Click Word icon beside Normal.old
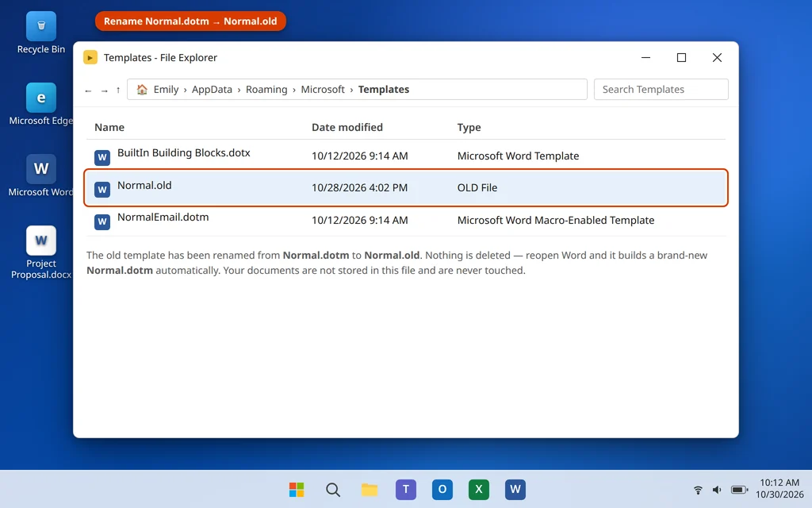 [102, 189]
